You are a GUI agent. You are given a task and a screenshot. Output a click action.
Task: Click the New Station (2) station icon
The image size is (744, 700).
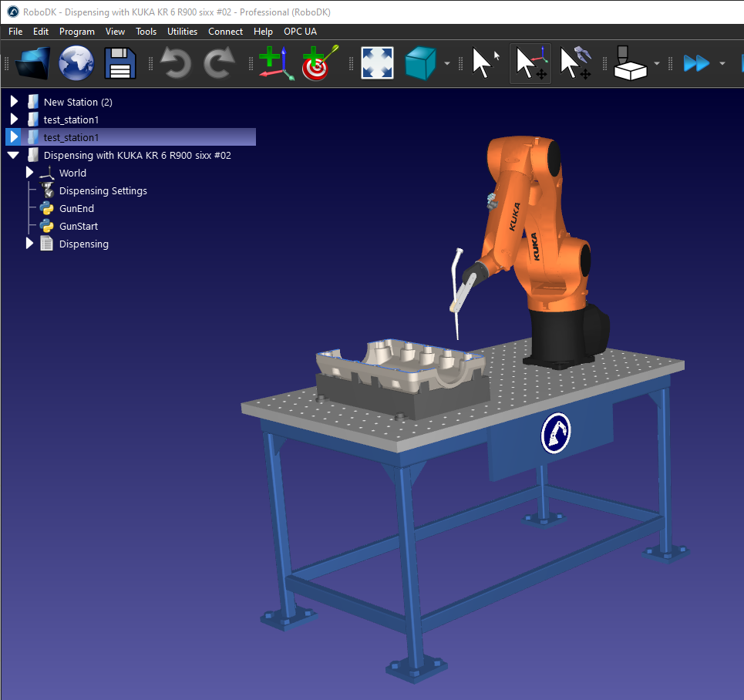pos(32,102)
